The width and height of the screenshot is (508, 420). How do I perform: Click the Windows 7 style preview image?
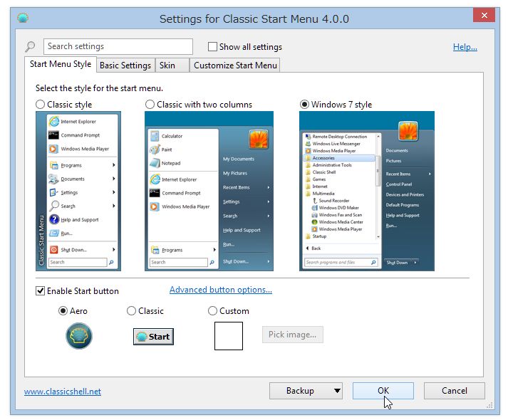pos(367,191)
